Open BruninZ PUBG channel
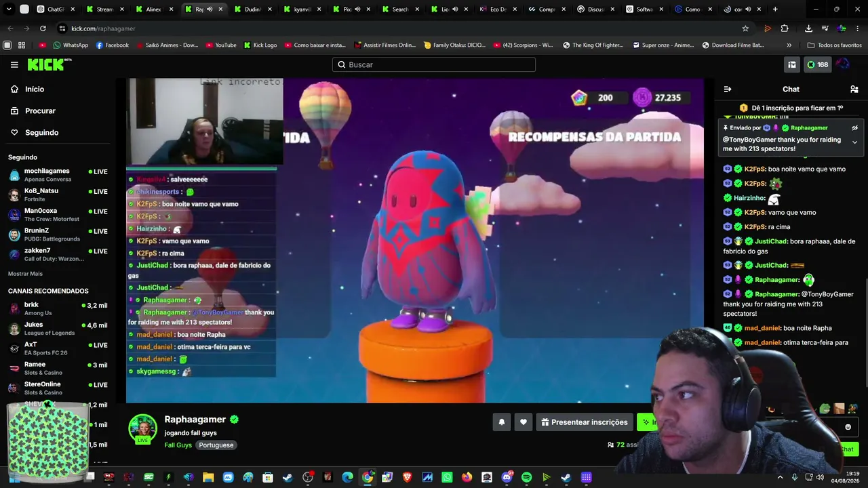 58,235
